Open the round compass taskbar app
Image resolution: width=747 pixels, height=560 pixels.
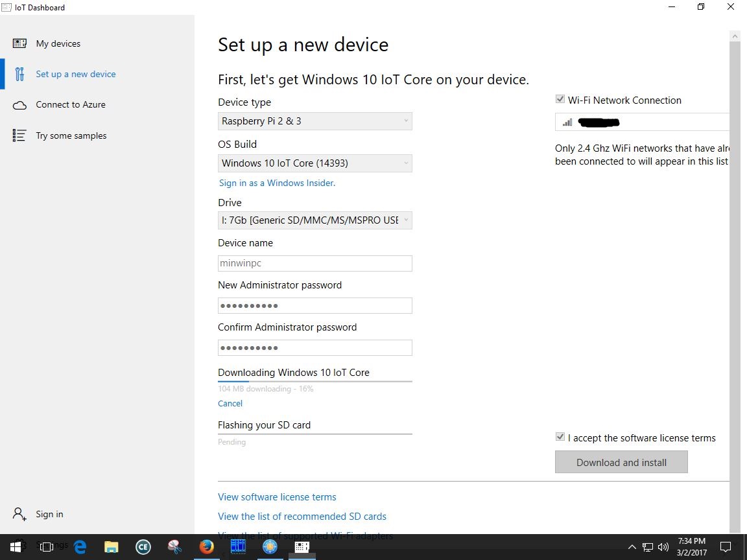click(x=270, y=546)
